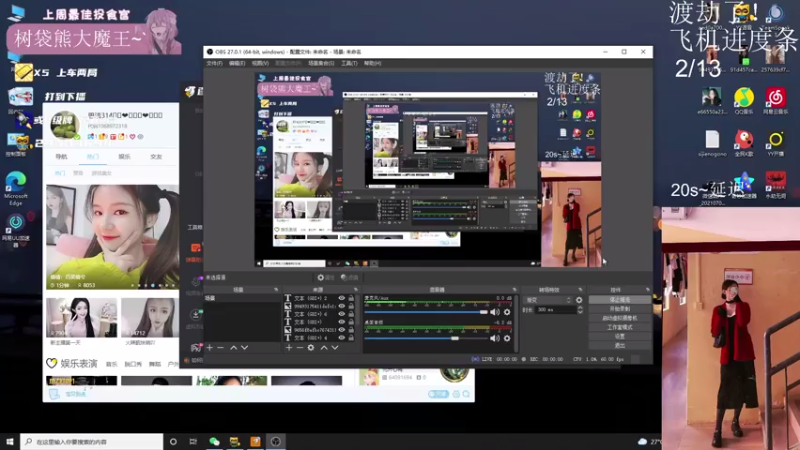
Task: Open Task View in taskbar
Action: (x=193, y=441)
